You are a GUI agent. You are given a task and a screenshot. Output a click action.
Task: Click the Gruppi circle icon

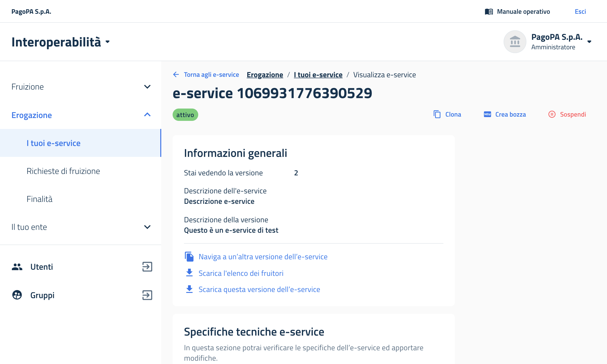point(17,295)
